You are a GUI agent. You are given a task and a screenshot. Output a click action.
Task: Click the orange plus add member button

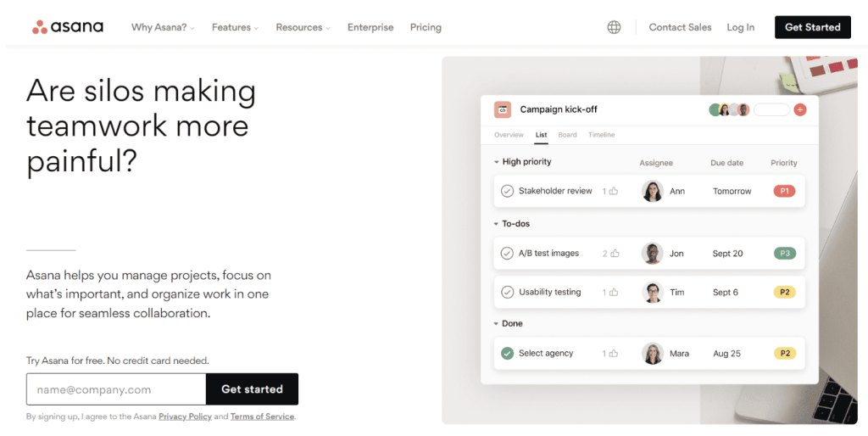coord(799,109)
